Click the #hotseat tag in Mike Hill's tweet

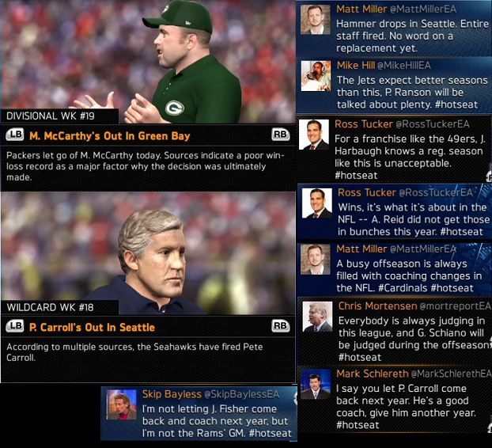pyautogui.click(x=456, y=104)
